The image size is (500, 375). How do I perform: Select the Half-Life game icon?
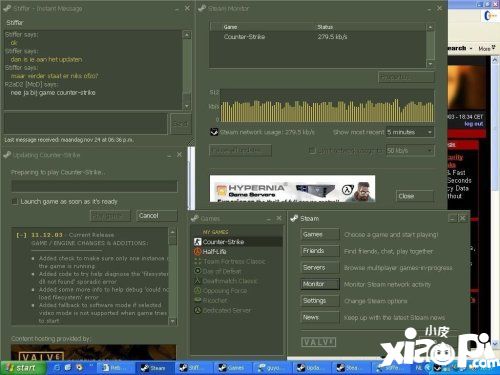pyautogui.click(x=197, y=251)
